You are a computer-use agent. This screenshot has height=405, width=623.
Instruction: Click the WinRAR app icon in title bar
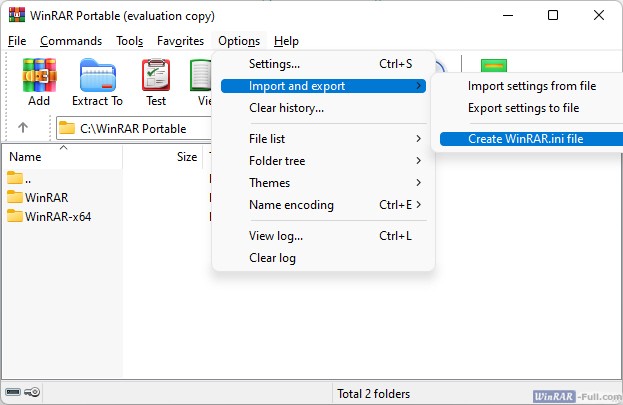coord(16,16)
